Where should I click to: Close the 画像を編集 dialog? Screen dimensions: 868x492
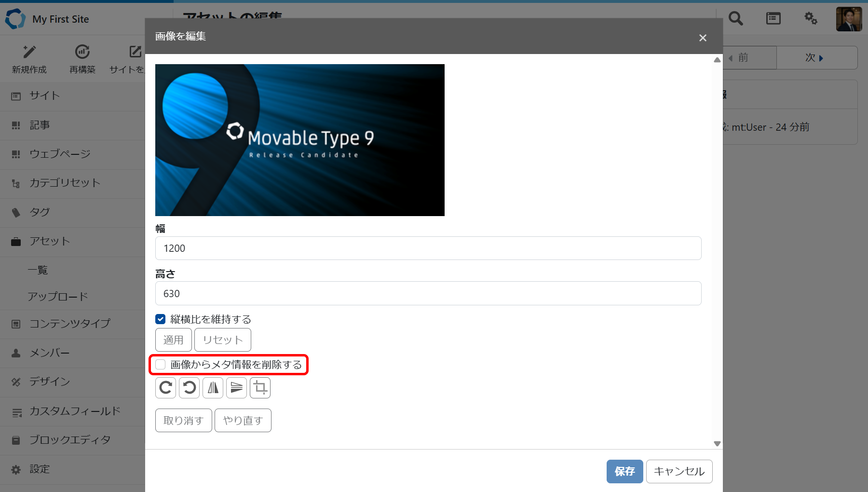pos(703,38)
